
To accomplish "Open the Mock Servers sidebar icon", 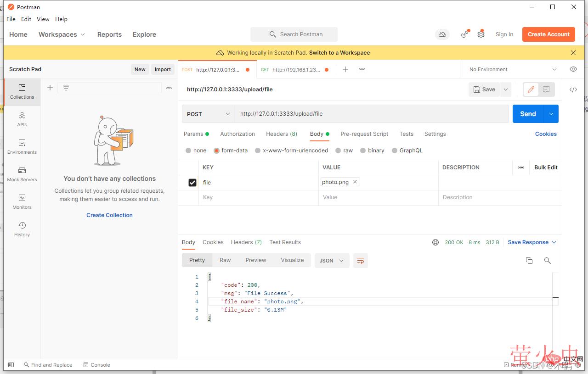I will point(22,174).
